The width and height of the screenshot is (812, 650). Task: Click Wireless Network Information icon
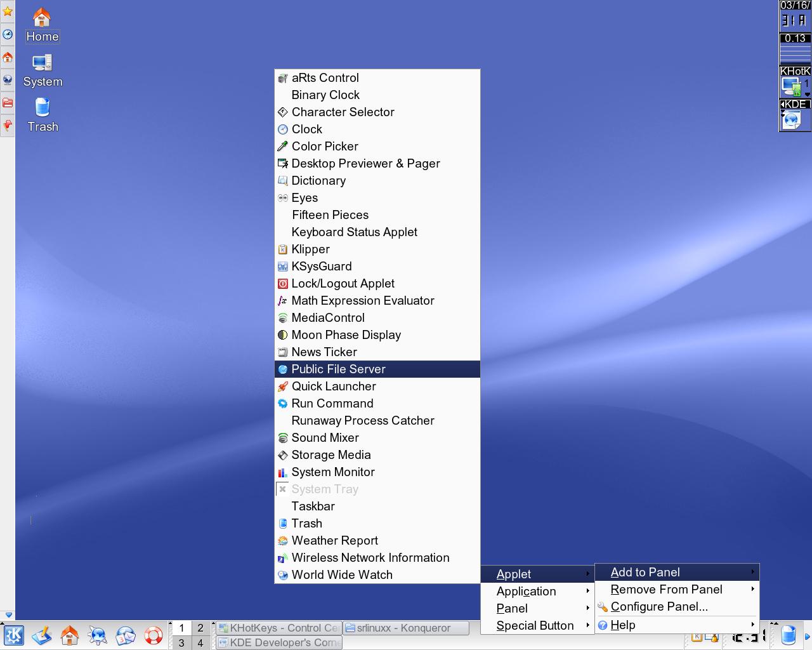coord(283,558)
